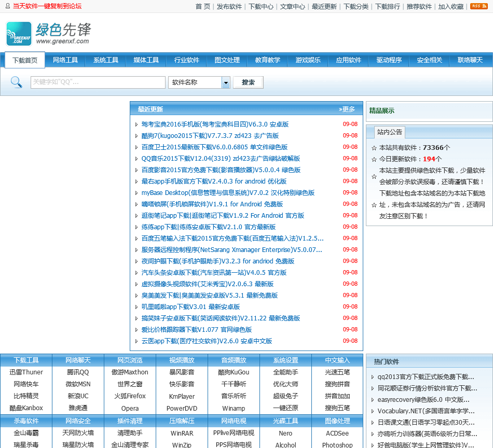The image size is (493, 448).
Task: Open the 腾讯QQ link
Action: click(x=78, y=372)
